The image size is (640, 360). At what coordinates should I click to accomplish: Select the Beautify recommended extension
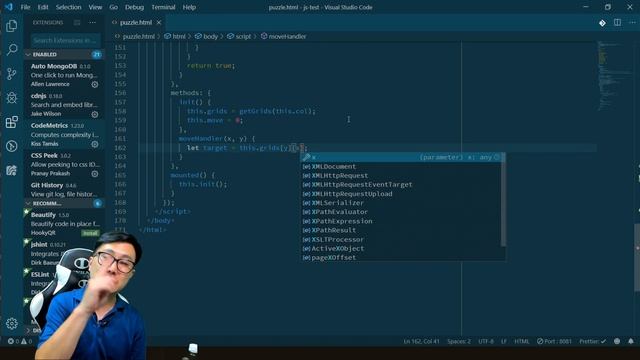click(64, 224)
